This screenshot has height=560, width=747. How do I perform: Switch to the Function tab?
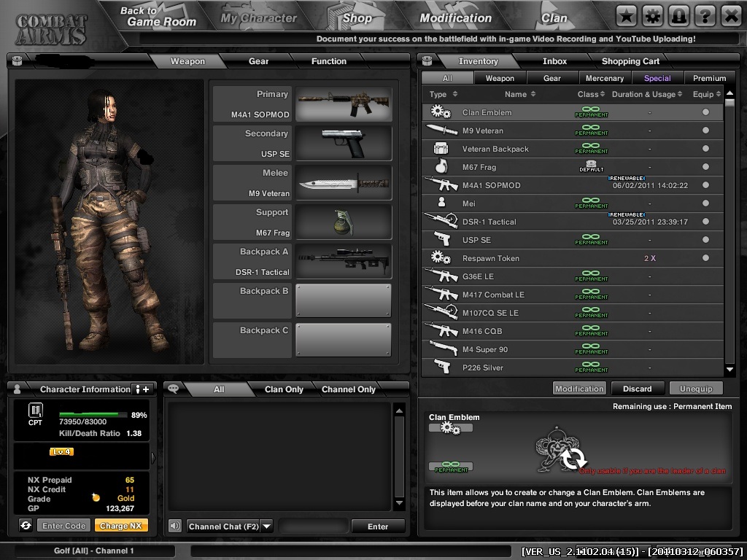pyautogui.click(x=329, y=61)
